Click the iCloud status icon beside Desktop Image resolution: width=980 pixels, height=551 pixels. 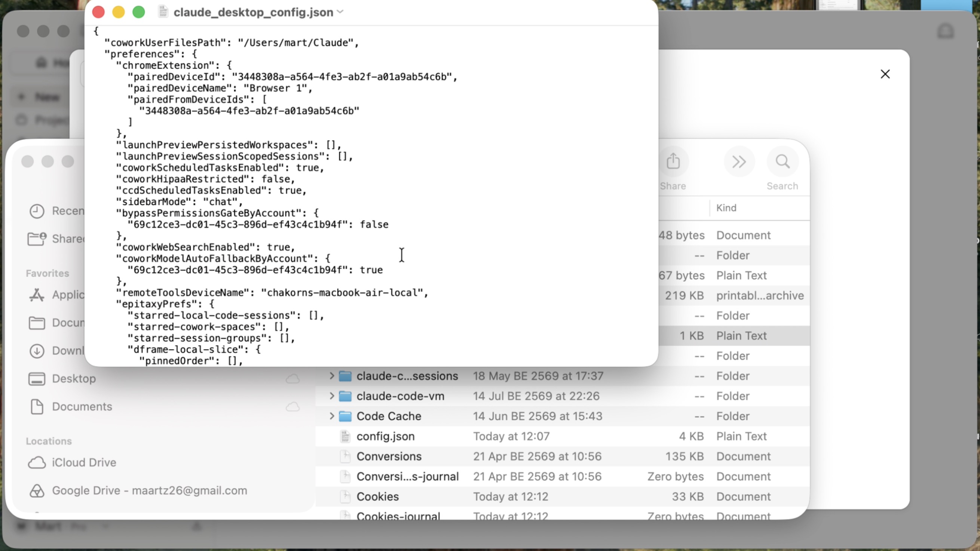(293, 379)
